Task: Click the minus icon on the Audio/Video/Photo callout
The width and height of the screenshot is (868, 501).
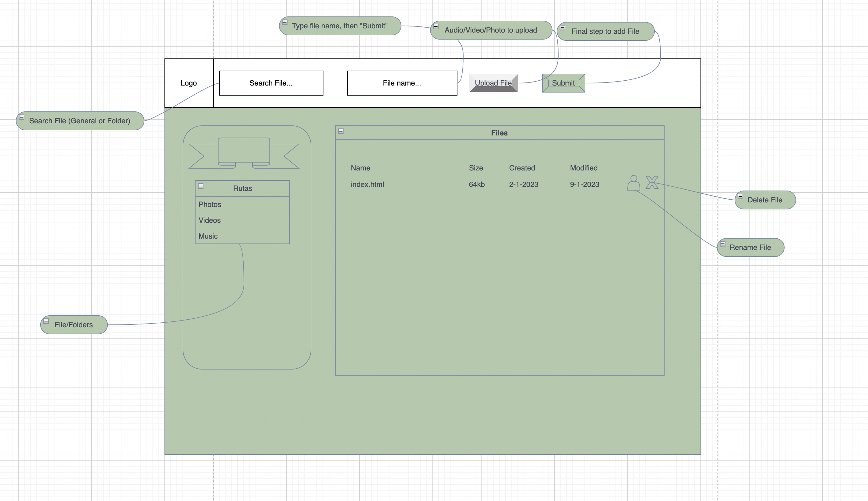Action: point(436,26)
